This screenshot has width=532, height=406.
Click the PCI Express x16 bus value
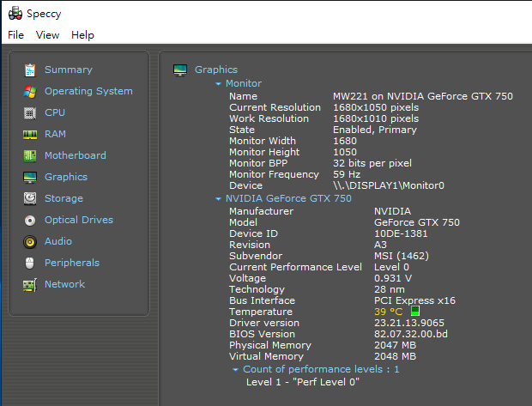[414, 300]
